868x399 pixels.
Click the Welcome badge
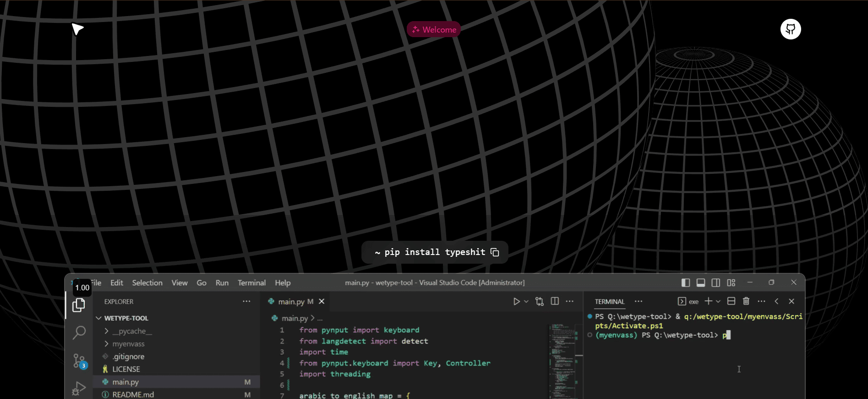coord(433,30)
